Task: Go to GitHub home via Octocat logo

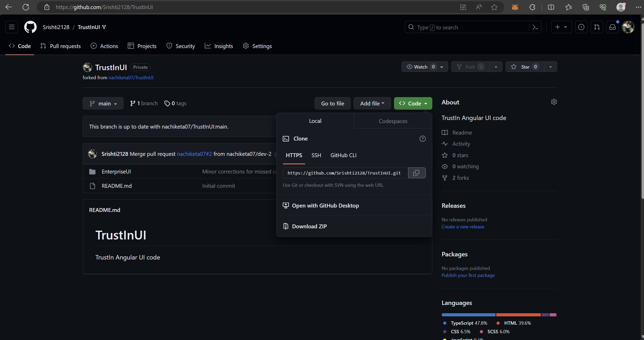Action: pos(30,27)
